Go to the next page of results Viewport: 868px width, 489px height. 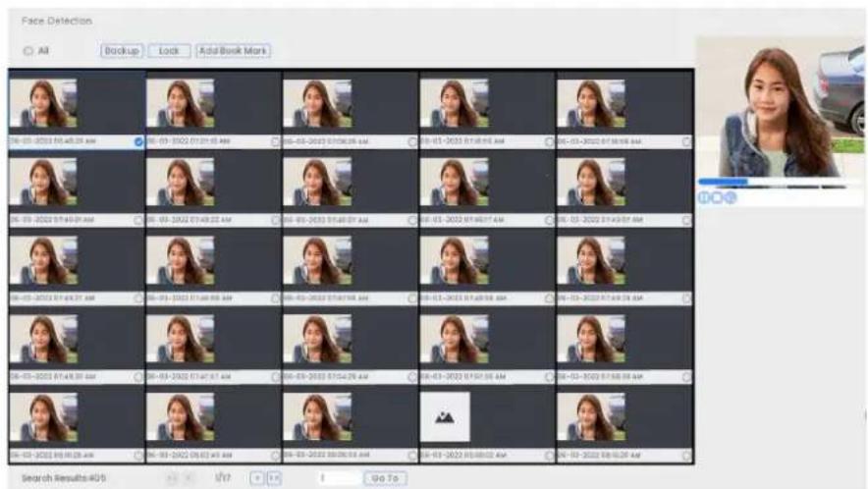tap(257, 478)
